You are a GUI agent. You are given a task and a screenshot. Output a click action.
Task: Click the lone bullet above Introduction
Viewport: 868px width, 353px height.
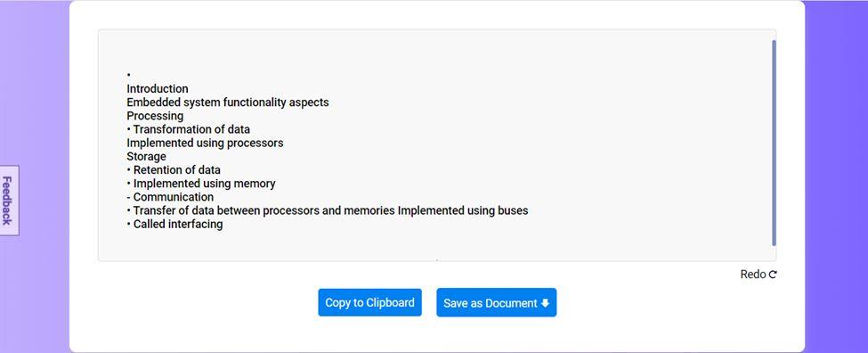128,75
